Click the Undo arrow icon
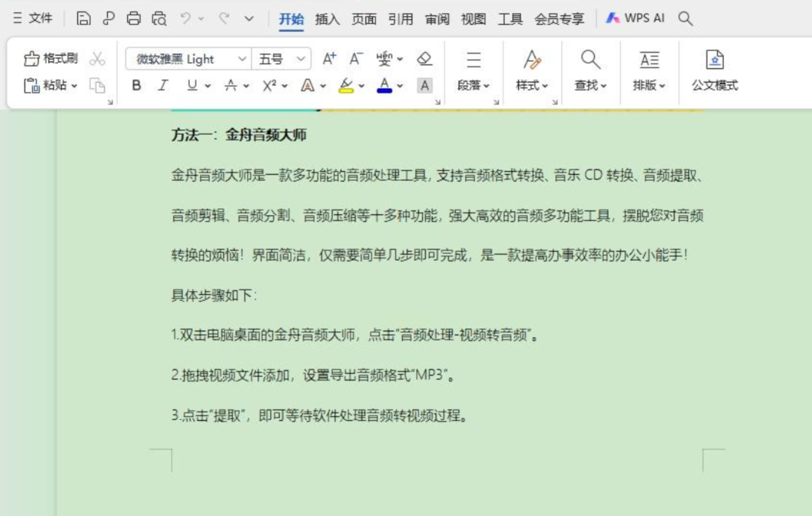The height and width of the screenshot is (516, 812). click(185, 19)
